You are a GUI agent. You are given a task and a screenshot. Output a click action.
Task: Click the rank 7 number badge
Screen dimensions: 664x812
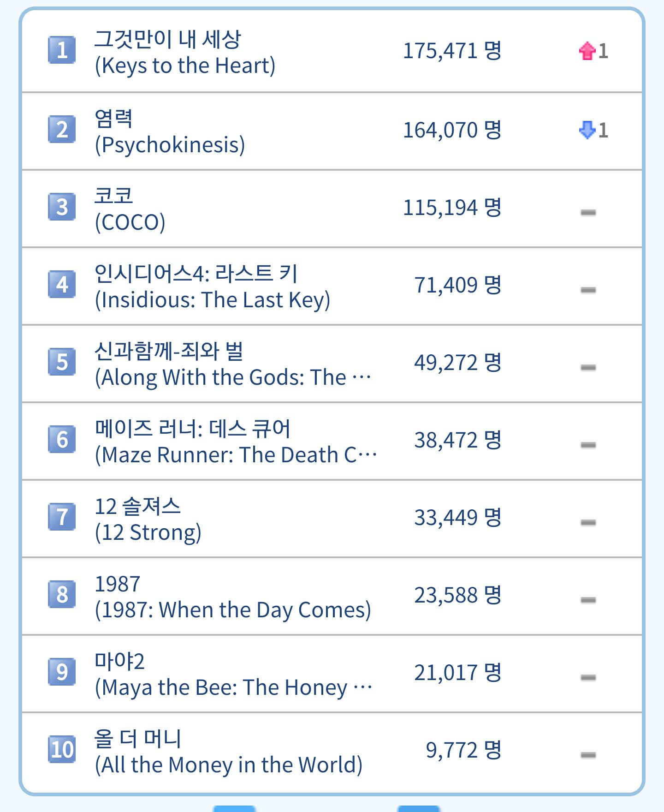(62, 517)
